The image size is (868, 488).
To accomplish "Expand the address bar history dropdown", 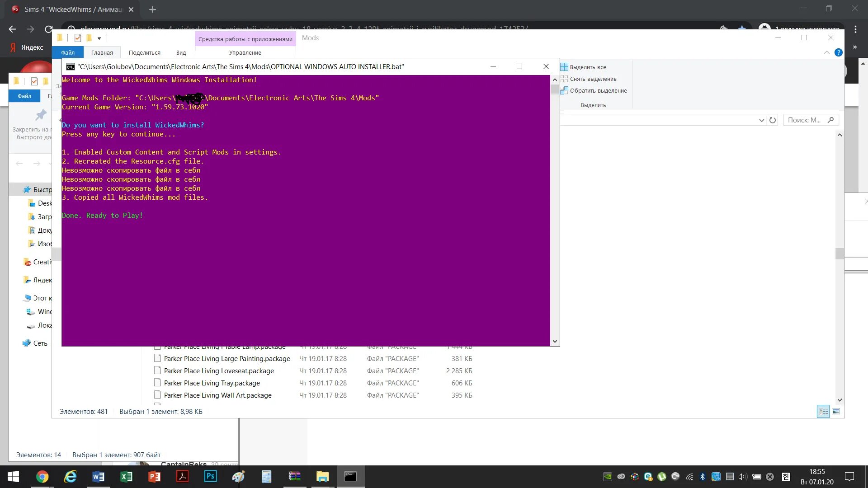I will click(x=761, y=120).
